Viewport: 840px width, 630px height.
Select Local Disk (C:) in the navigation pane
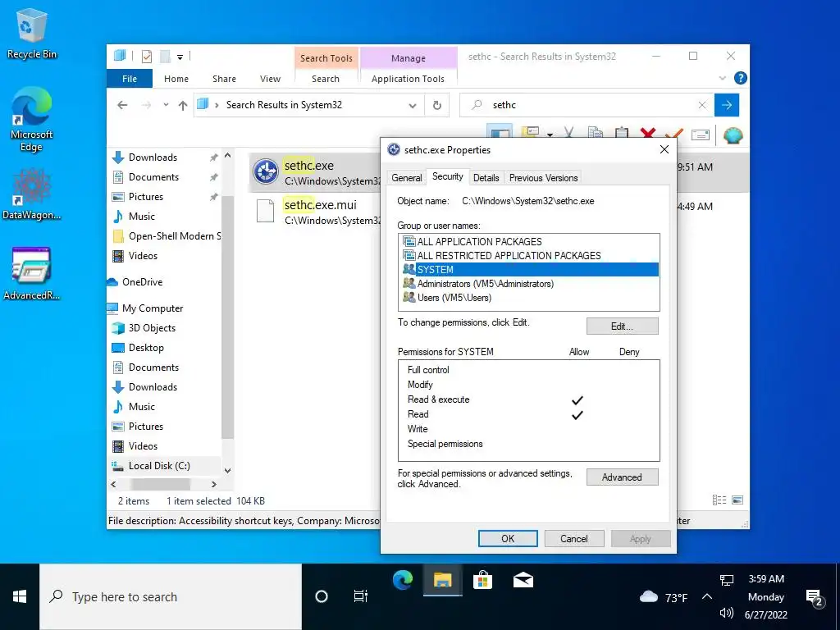[159, 466]
